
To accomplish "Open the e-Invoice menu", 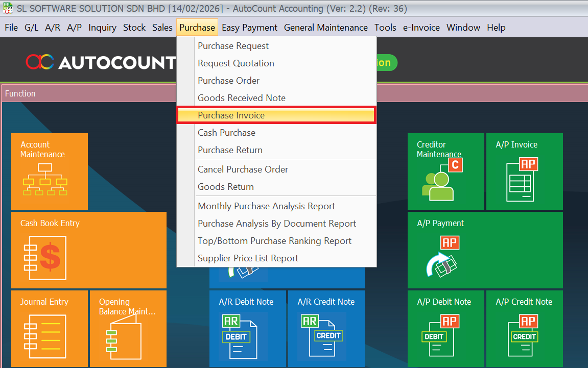I will 421,28.
